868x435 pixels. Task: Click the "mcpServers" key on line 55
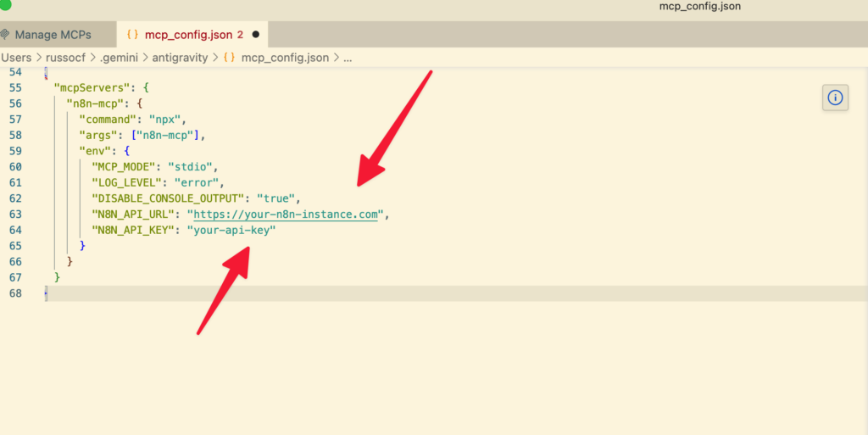(92, 88)
